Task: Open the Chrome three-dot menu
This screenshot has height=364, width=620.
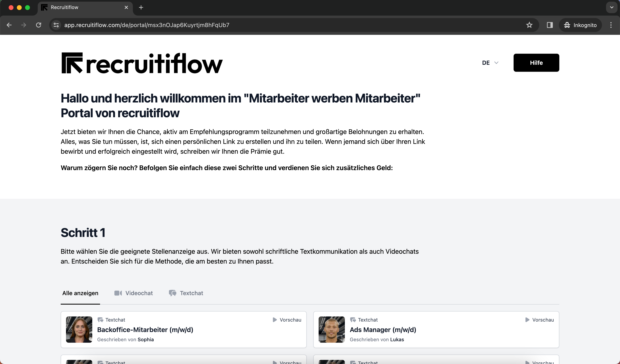Action: pyautogui.click(x=611, y=25)
